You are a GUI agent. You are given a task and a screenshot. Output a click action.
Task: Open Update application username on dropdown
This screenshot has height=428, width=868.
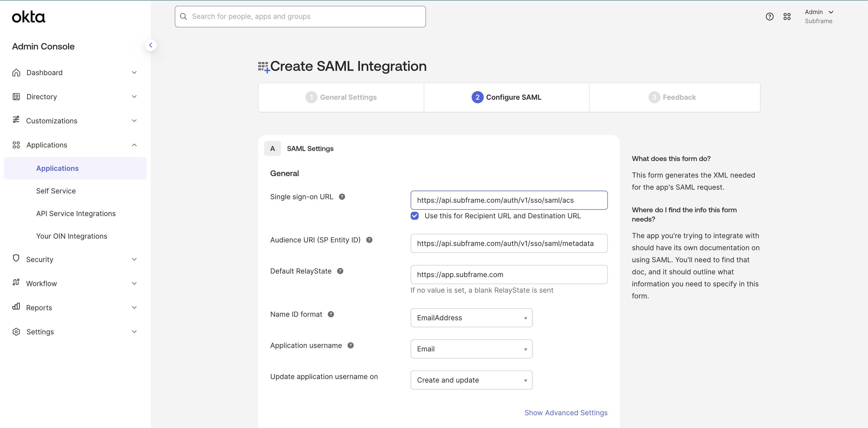[471, 380]
